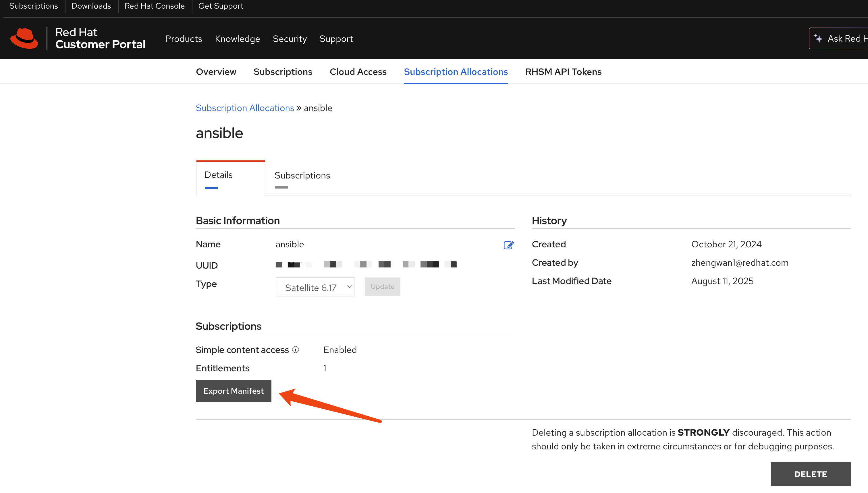Open the RHSM API Tokens tab
The image size is (868, 493).
(563, 72)
